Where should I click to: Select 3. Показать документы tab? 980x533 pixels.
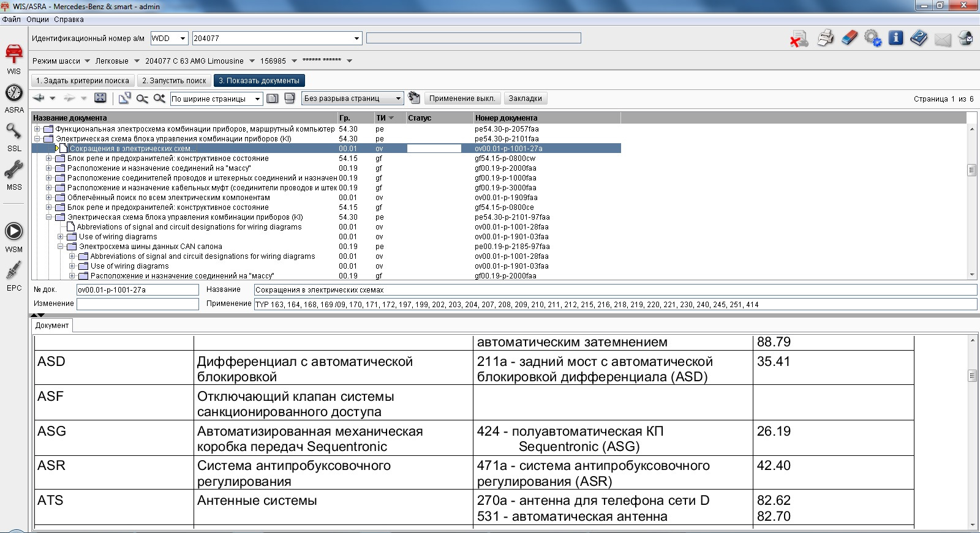click(x=259, y=81)
